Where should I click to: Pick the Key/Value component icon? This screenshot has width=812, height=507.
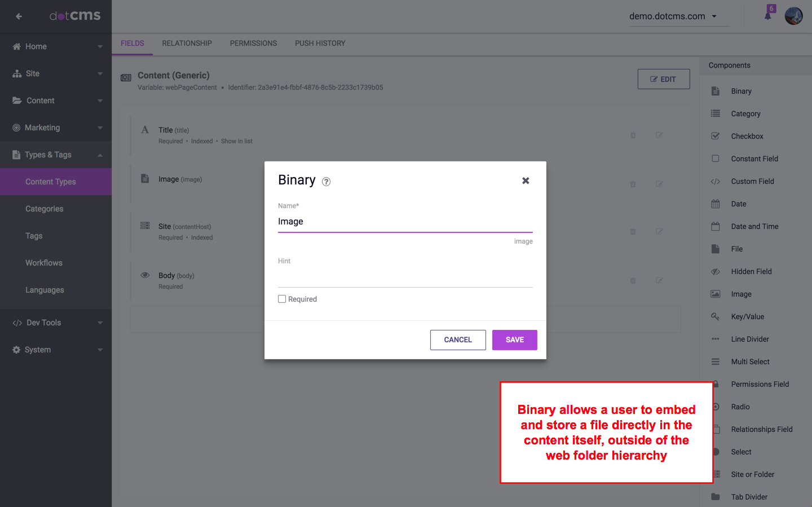point(716,317)
